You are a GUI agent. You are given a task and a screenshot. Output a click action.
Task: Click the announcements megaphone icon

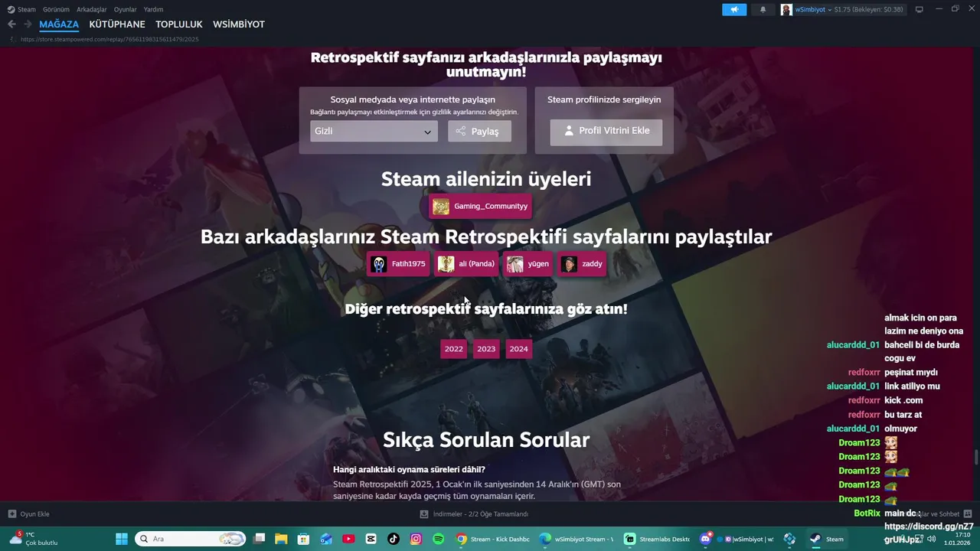point(734,9)
